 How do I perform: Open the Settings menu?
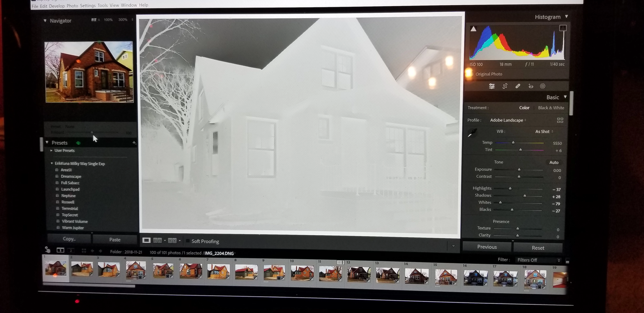(x=88, y=5)
